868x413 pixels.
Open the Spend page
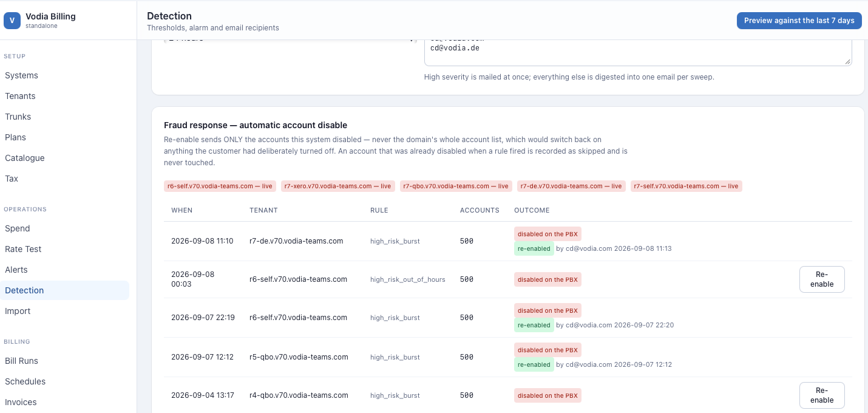point(17,228)
